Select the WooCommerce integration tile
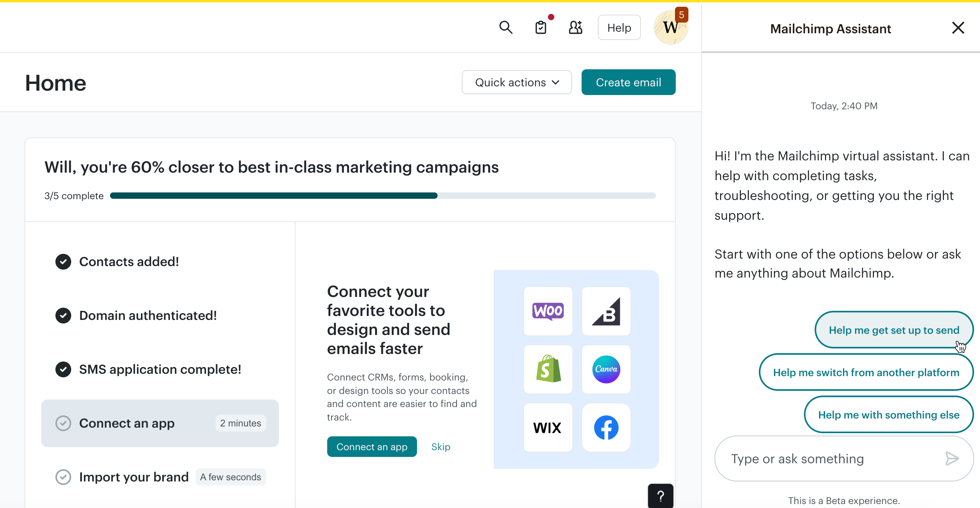 click(548, 311)
